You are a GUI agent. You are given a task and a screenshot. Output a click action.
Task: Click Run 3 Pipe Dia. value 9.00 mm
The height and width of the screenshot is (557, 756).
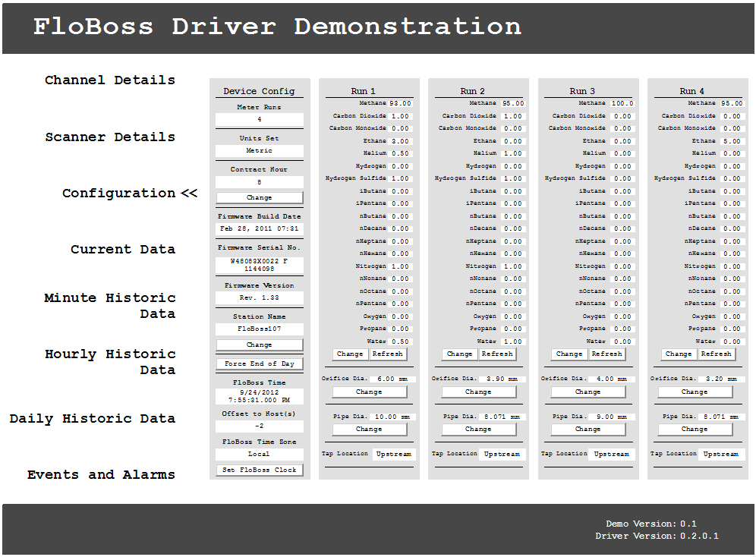tap(612, 417)
